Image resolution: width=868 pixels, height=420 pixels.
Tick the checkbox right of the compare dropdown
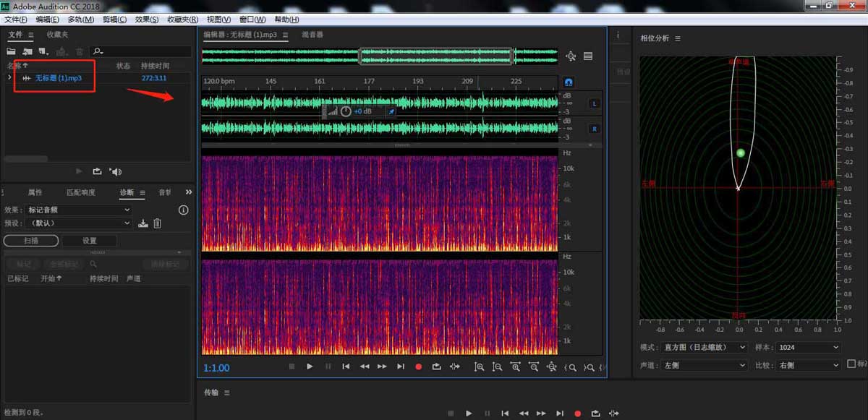851,364
